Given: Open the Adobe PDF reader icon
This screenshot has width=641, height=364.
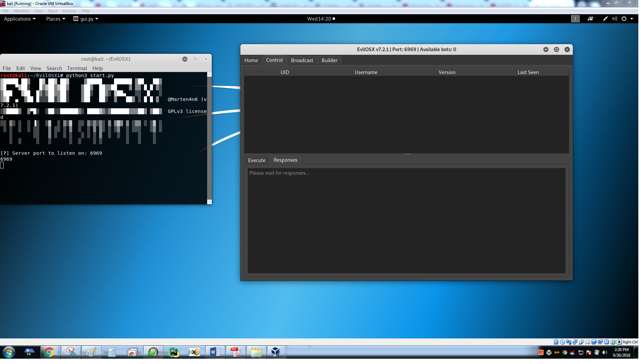Looking at the screenshot, I should pos(236,352).
